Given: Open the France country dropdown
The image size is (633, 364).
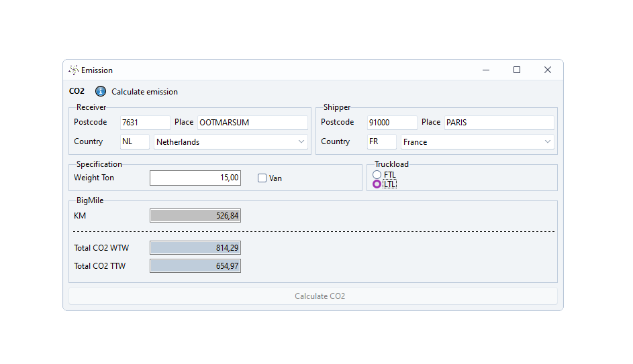Looking at the screenshot, I should (x=477, y=142).
